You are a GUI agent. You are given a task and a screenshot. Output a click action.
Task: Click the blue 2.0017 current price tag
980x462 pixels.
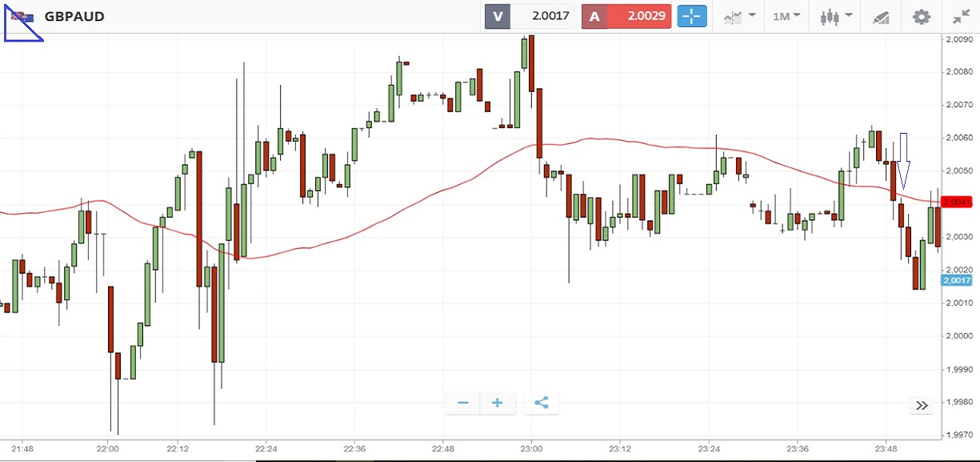coord(957,280)
